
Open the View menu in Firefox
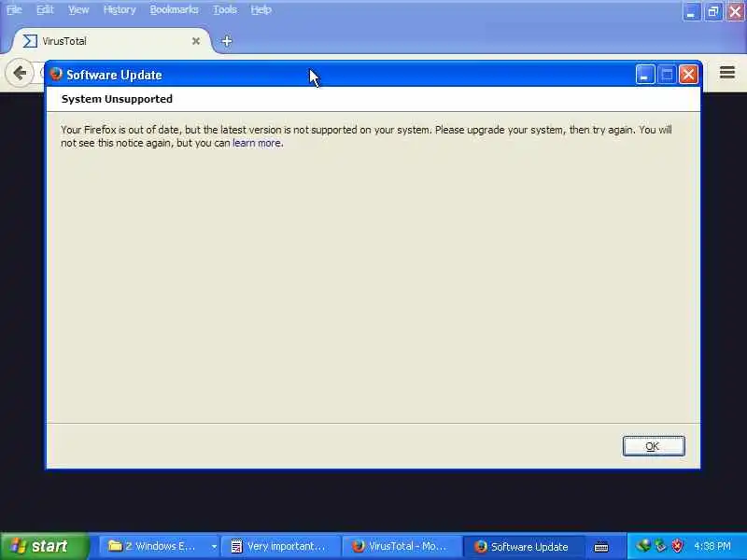[78, 9]
